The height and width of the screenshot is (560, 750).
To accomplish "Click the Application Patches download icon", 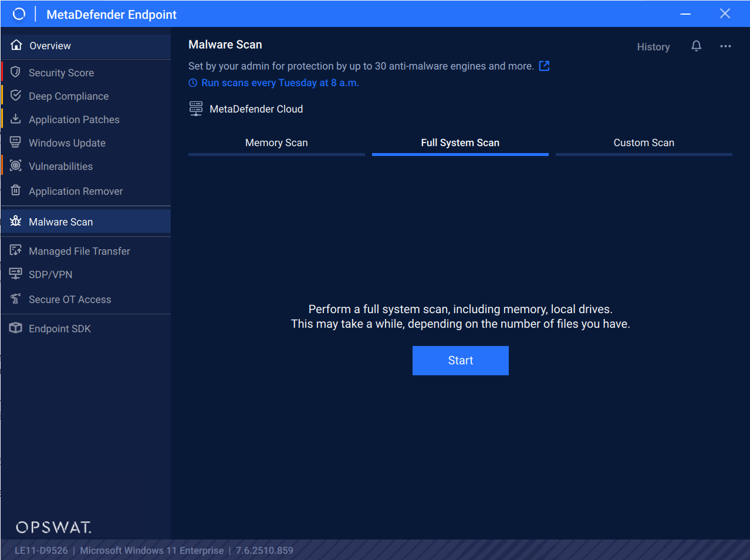I will [x=16, y=119].
